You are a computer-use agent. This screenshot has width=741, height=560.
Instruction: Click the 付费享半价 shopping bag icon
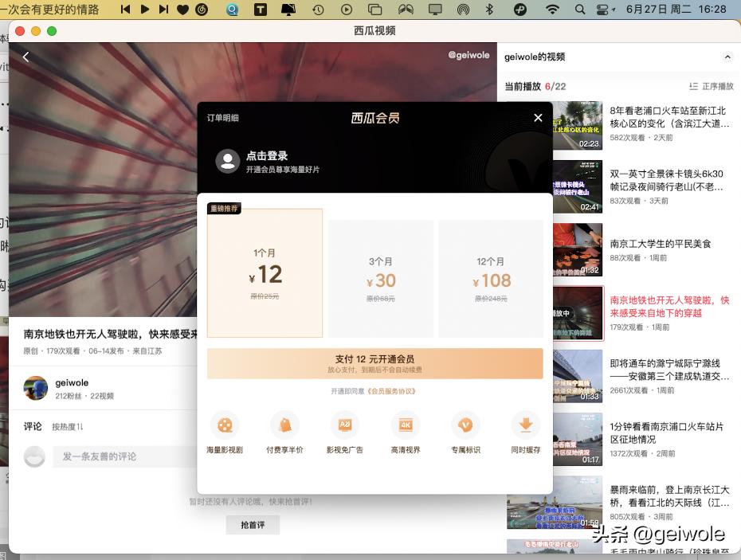(284, 425)
